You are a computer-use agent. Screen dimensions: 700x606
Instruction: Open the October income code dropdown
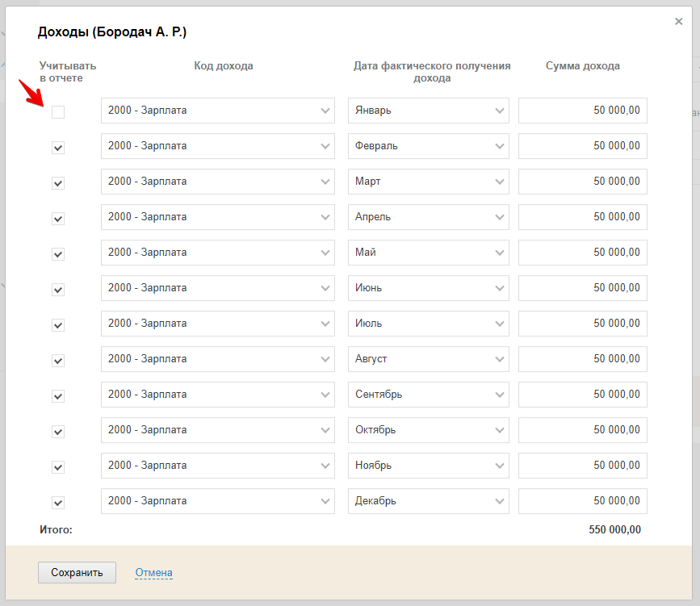[217, 430]
